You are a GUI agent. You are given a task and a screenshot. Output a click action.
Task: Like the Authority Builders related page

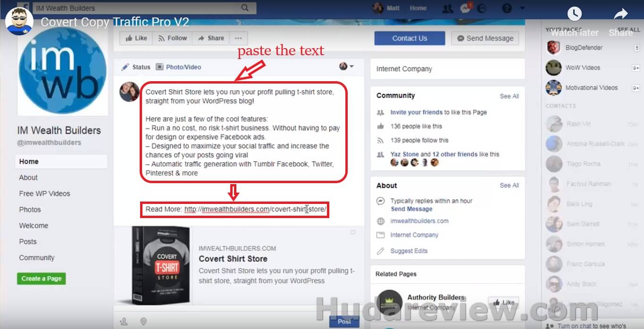point(503,302)
